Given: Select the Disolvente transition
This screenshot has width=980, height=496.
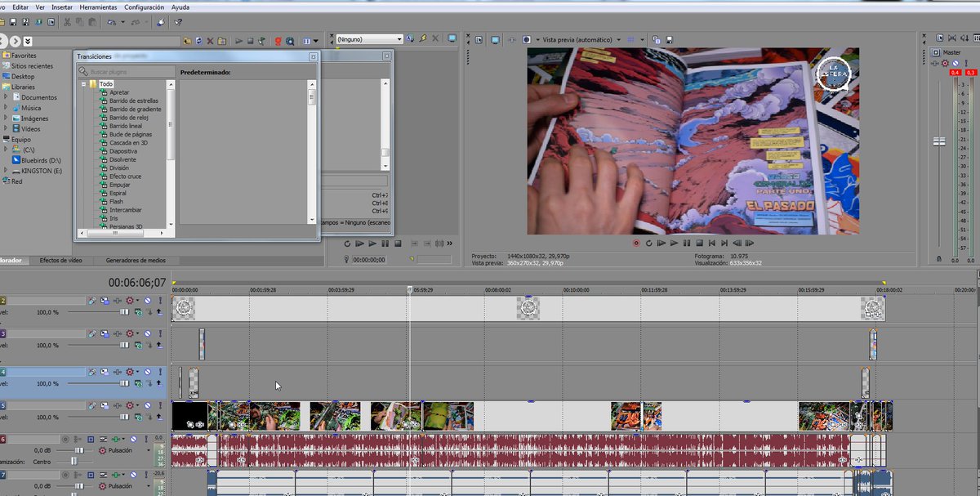Looking at the screenshot, I should pos(122,159).
